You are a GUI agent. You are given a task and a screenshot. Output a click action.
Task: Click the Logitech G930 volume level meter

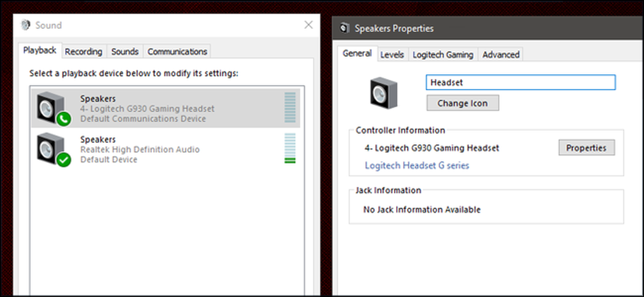click(290, 108)
